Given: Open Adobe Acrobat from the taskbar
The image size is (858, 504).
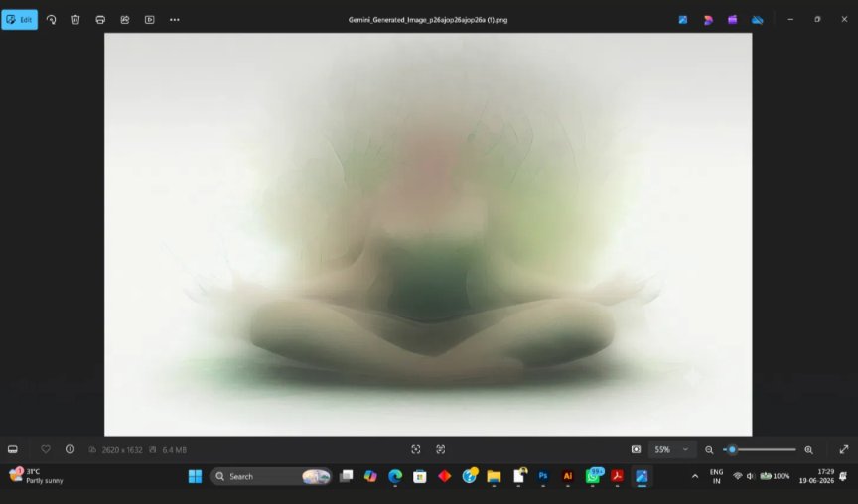Looking at the screenshot, I should pos(618,476).
